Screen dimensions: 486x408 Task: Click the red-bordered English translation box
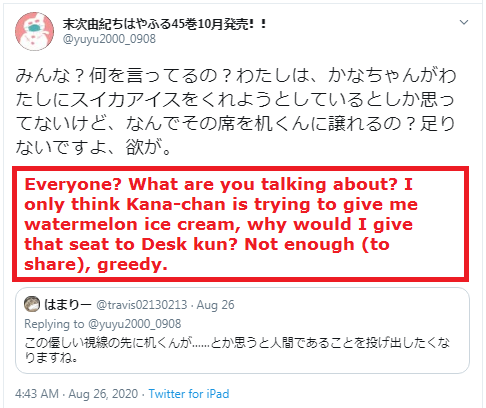240,224
